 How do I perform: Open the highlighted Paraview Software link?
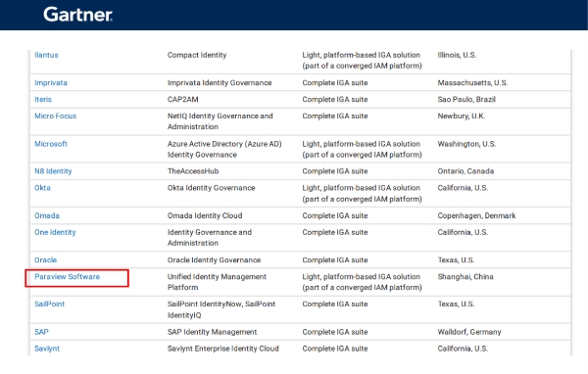pos(67,276)
